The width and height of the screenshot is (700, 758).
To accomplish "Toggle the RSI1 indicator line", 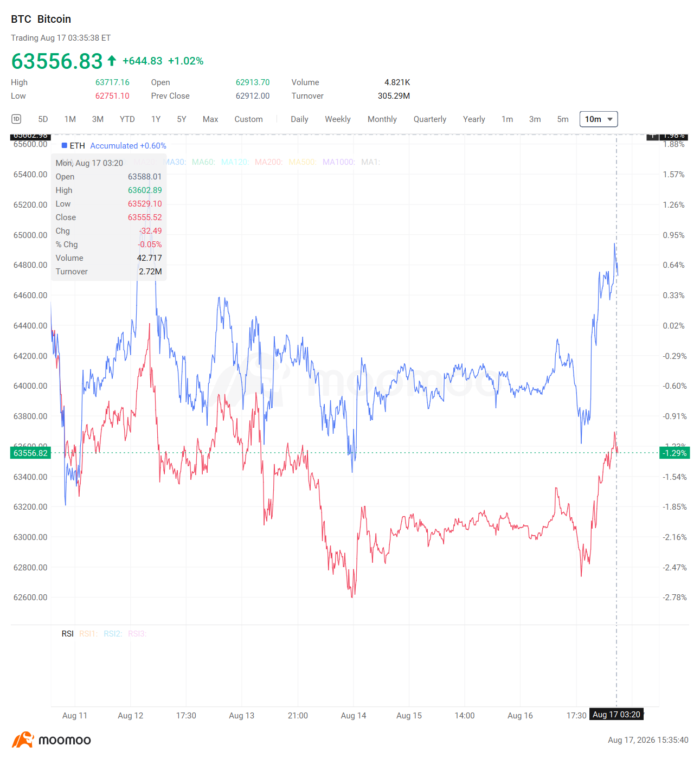I will point(88,634).
